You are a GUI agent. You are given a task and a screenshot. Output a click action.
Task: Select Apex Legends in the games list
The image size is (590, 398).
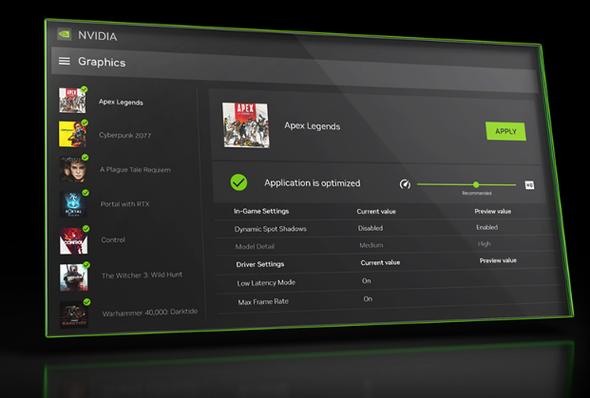[121, 102]
